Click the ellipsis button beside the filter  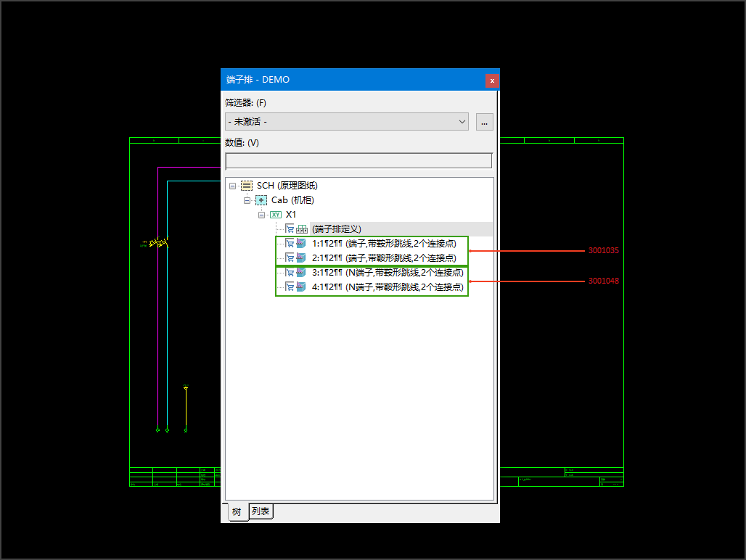(484, 122)
